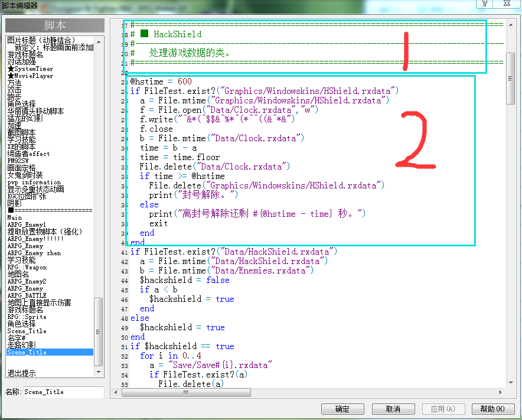Viewport: 522px width, 420px height.
Task: Choose the 画面定格 script
Action: point(21,168)
